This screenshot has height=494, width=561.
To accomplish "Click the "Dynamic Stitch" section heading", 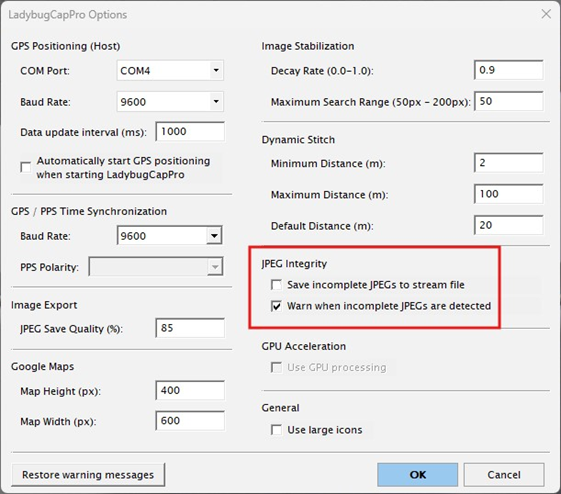I will pos(298,140).
